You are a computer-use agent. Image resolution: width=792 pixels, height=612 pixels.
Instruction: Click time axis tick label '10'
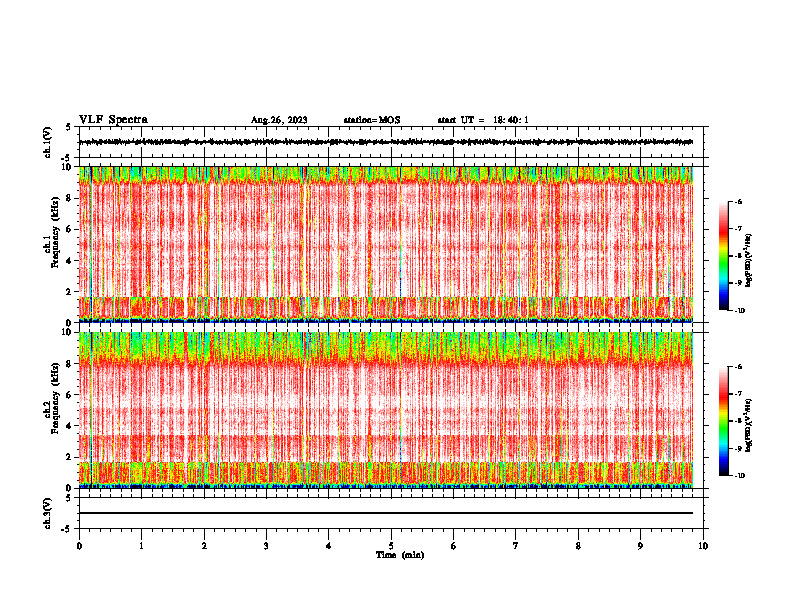click(x=703, y=546)
